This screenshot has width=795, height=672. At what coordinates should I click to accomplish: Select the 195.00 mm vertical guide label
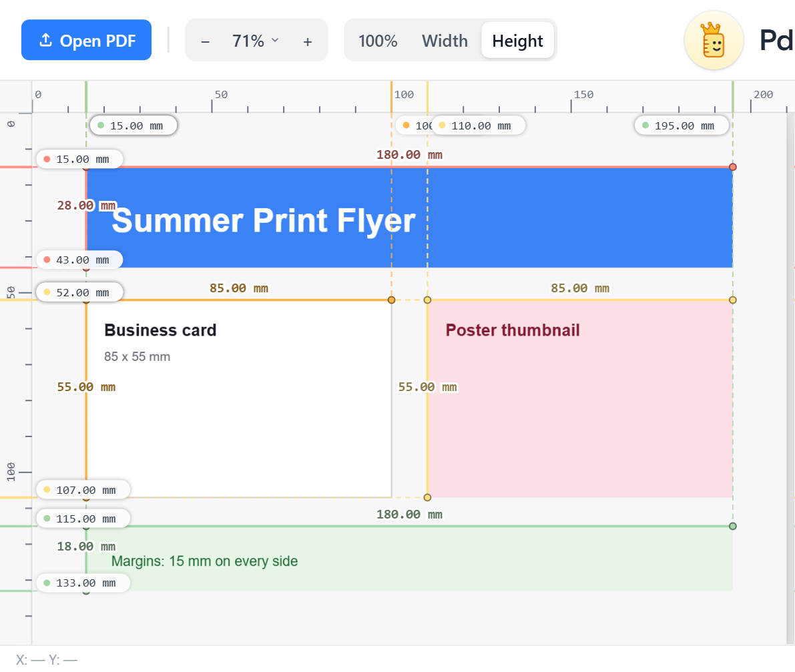click(682, 125)
